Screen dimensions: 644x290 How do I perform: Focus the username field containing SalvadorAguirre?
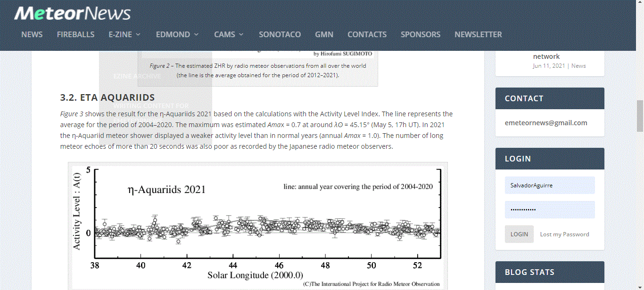(550, 185)
